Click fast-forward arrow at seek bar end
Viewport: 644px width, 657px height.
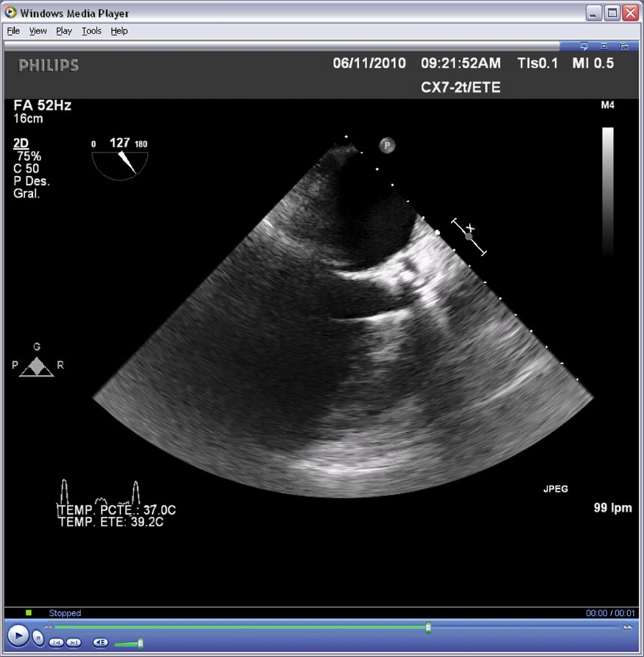click(x=627, y=627)
